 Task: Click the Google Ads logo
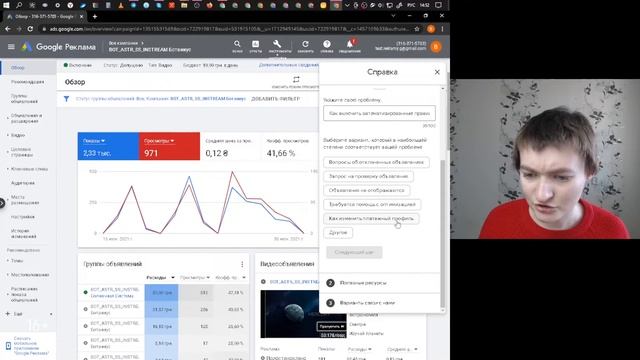coord(27,47)
